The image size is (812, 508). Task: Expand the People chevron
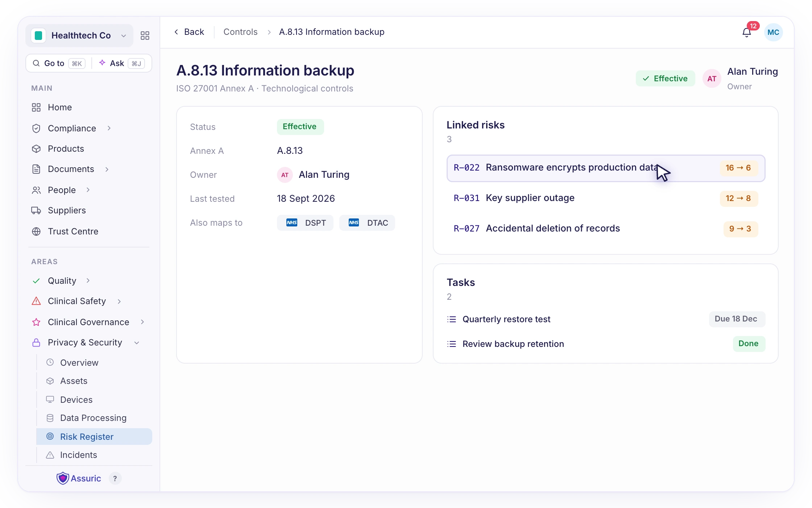tap(88, 190)
